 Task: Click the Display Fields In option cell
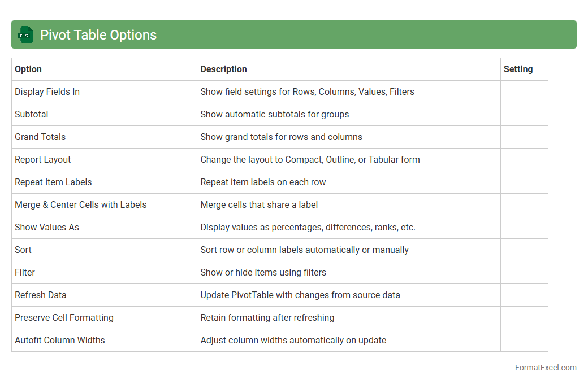click(47, 91)
